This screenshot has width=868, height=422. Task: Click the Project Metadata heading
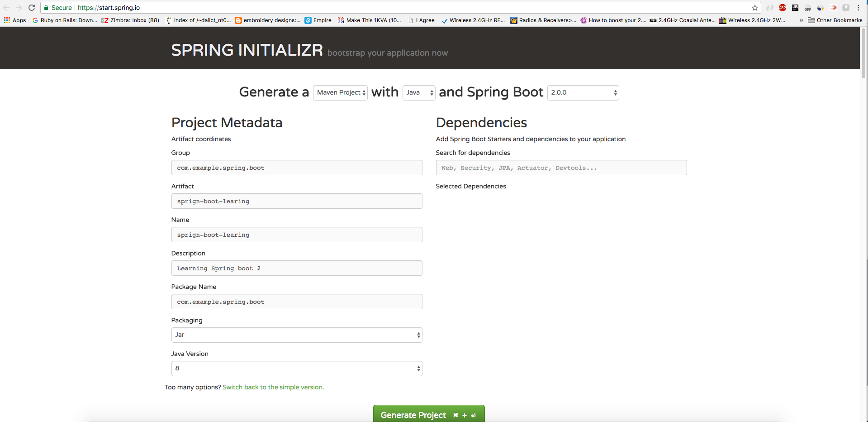pos(227,122)
